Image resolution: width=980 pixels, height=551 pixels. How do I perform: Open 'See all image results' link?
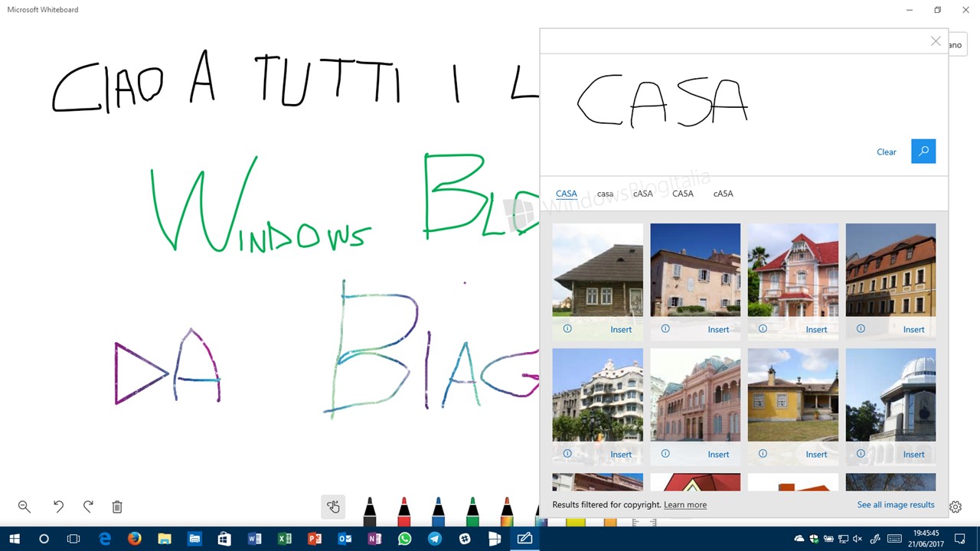(x=896, y=505)
